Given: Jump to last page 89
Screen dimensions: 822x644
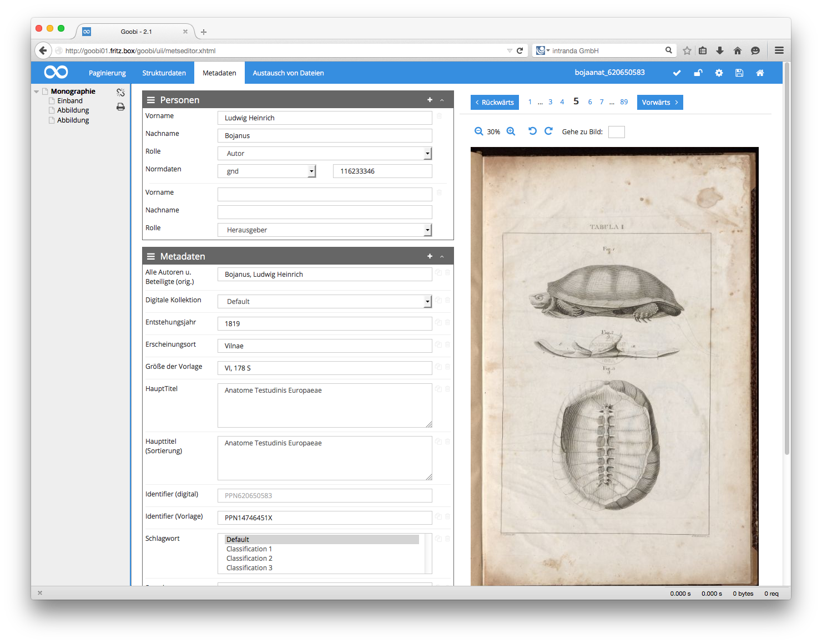Looking at the screenshot, I should (x=624, y=102).
